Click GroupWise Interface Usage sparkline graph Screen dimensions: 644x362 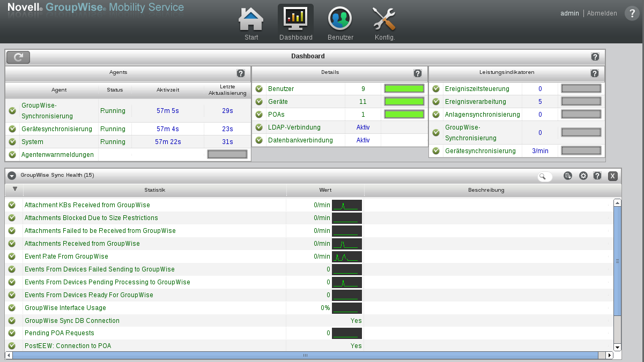tap(347, 308)
